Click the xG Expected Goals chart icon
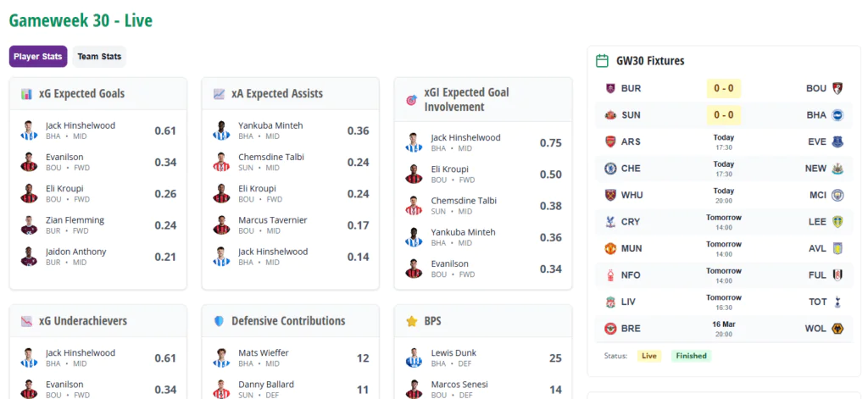868x399 pixels. (x=26, y=93)
